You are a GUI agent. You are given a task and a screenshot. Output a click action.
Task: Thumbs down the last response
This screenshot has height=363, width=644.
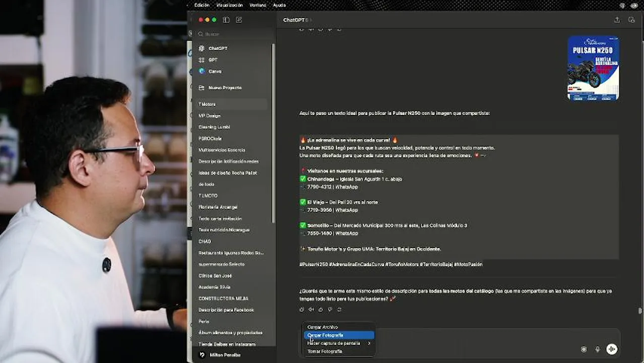pyautogui.click(x=330, y=309)
